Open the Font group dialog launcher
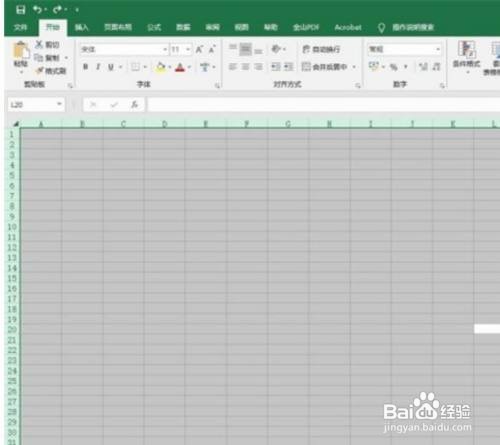The image size is (500, 445). coord(217,86)
